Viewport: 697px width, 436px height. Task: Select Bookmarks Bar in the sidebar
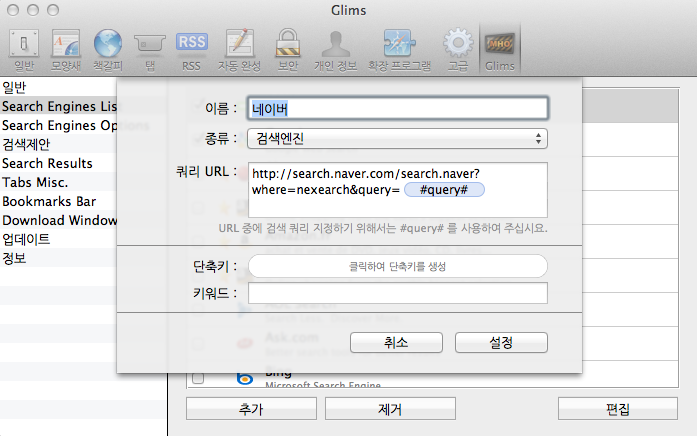58,201
